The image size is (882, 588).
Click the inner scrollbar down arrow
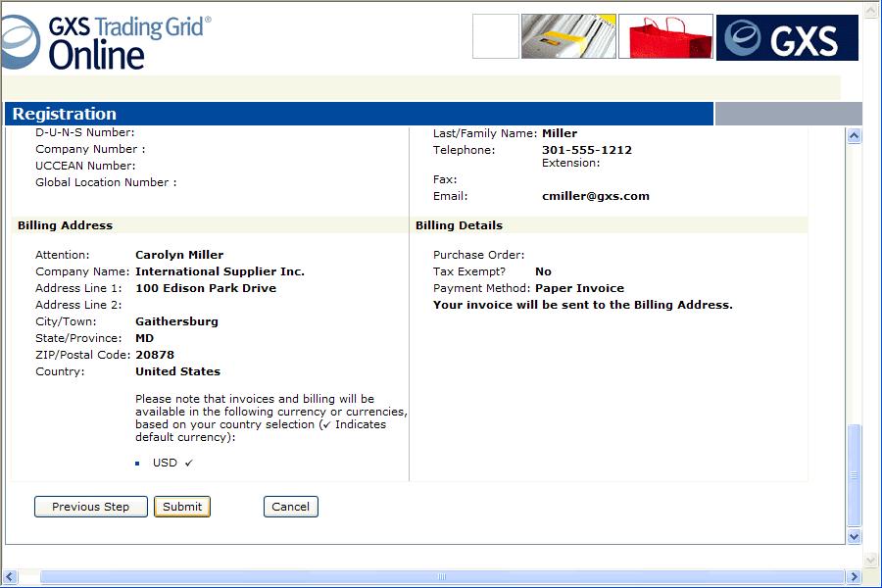(x=854, y=536)
